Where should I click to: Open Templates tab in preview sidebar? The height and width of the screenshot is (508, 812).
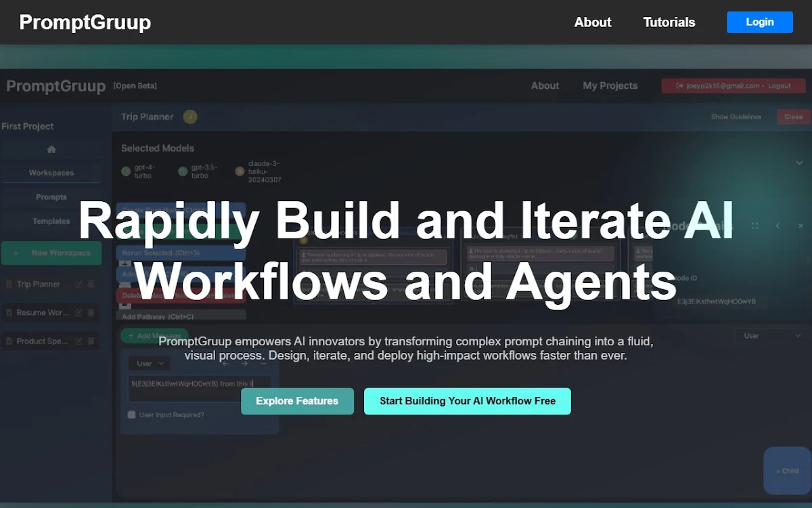(51, 221)
